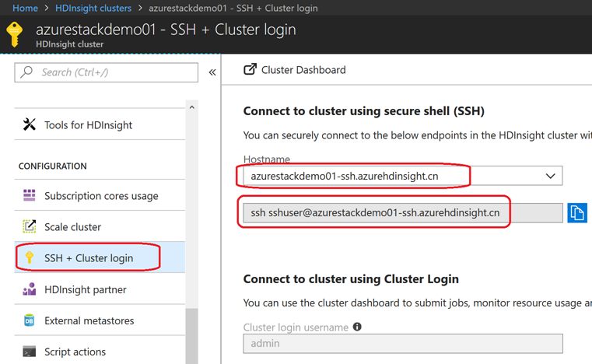Viewport: 592px width, 364px height.
Task: Click 'Cluster login username' label
Action: click(296, 327)
